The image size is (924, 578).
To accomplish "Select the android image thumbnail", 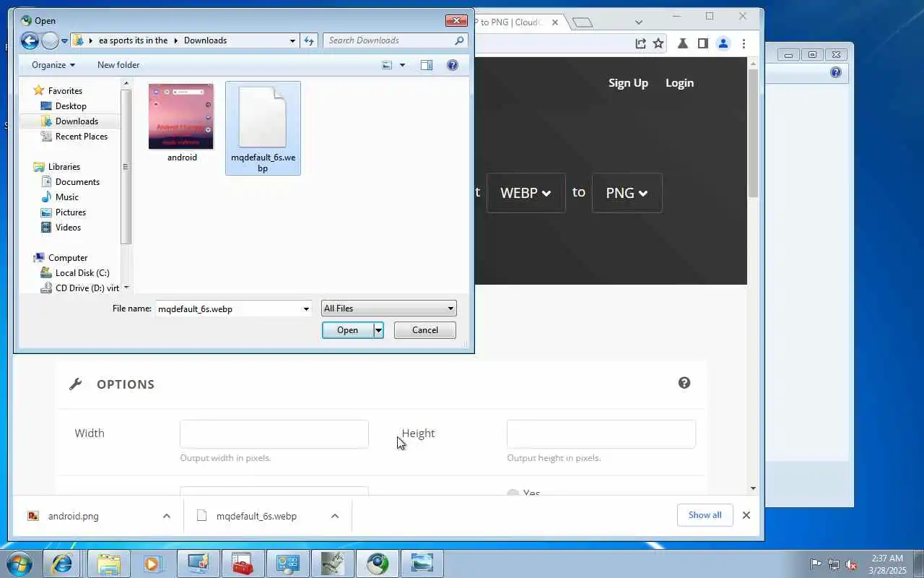I will click(181, 116).
